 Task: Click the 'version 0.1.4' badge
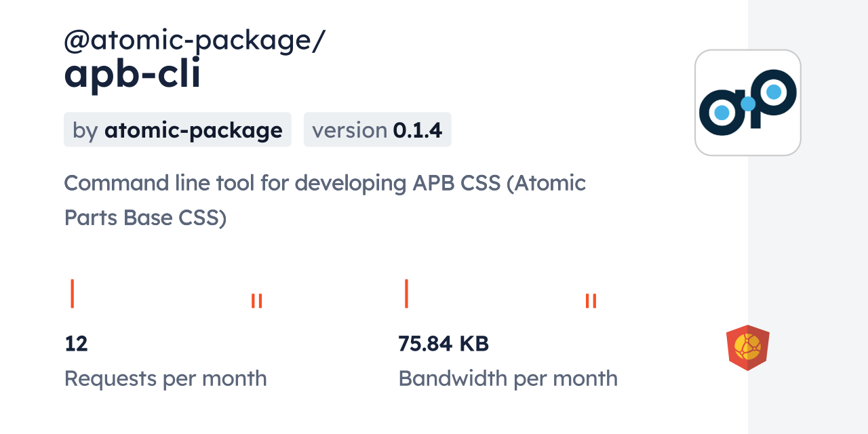377,130
